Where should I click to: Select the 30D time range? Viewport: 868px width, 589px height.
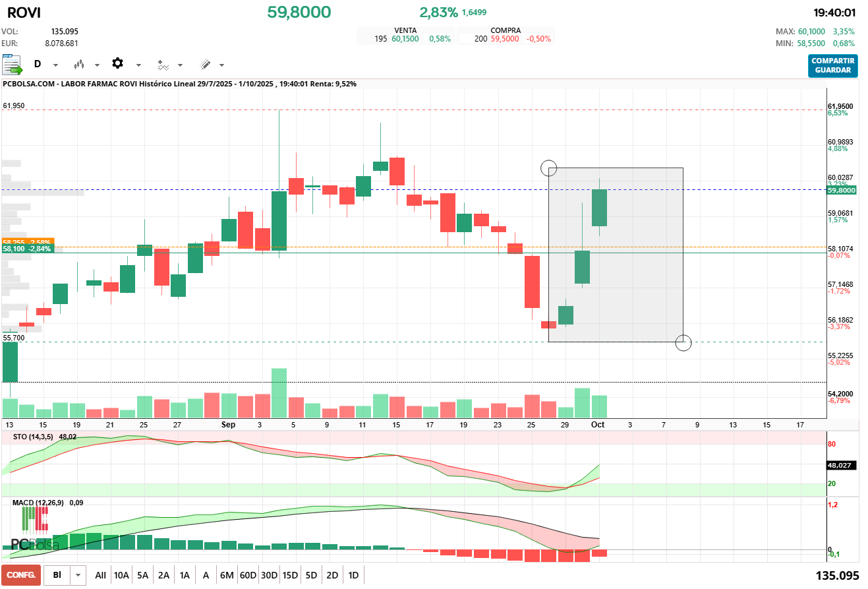[x=269, y=575]
